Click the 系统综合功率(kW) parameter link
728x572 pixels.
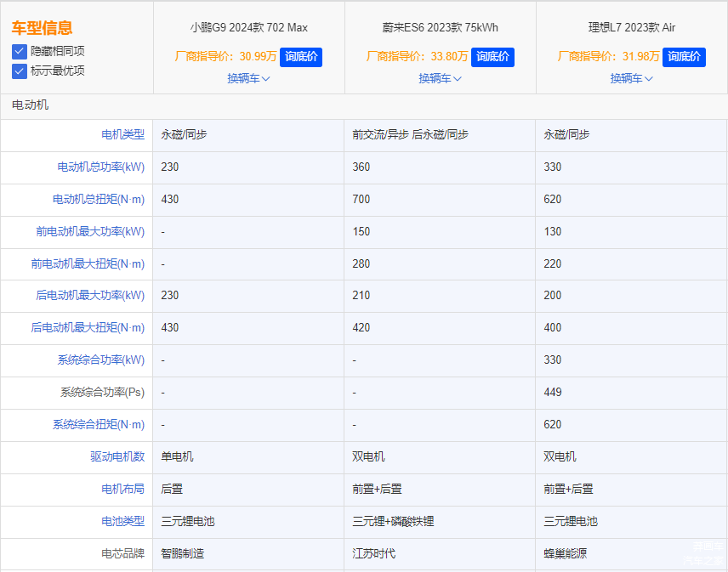tap(100, 360)
